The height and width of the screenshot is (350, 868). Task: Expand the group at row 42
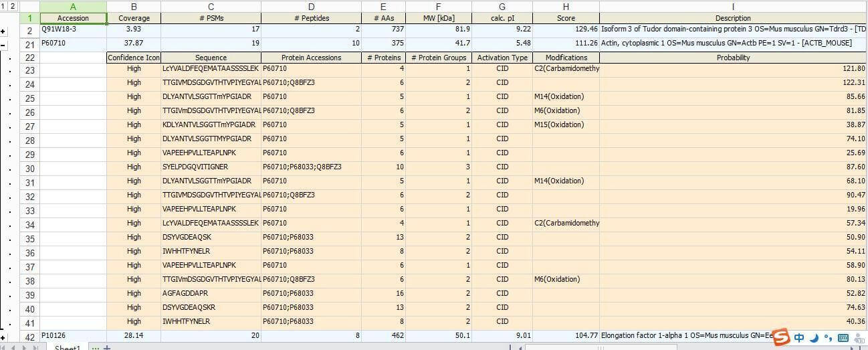3,337
